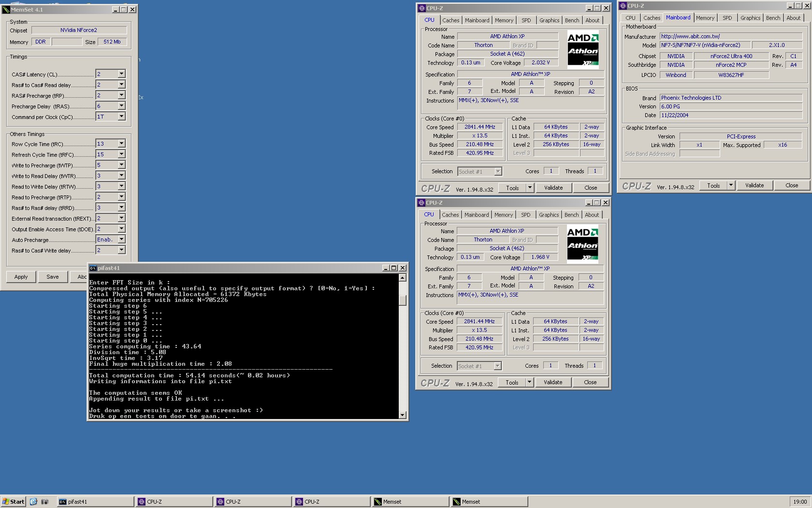Open Bench tab in Mainboard CPU-Z window
The height and width of the screenshot is (508, 812).
pyautogui.click(x=773, y=18)
